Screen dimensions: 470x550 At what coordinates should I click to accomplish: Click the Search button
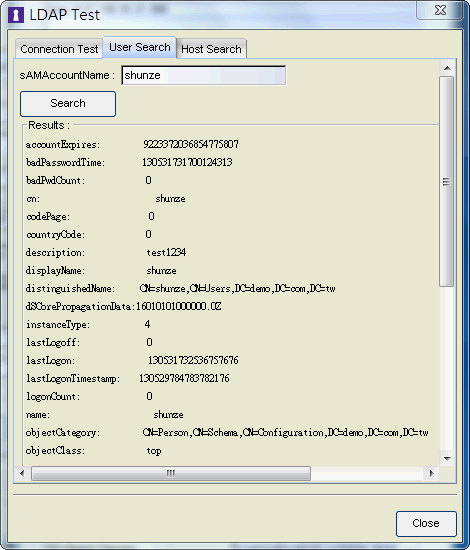(68, 104)
